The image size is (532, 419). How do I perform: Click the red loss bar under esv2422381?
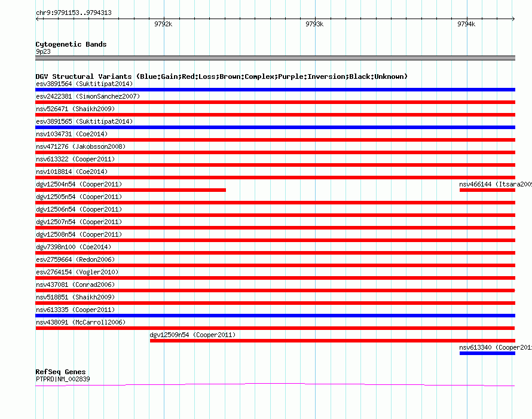click(275, 102)
